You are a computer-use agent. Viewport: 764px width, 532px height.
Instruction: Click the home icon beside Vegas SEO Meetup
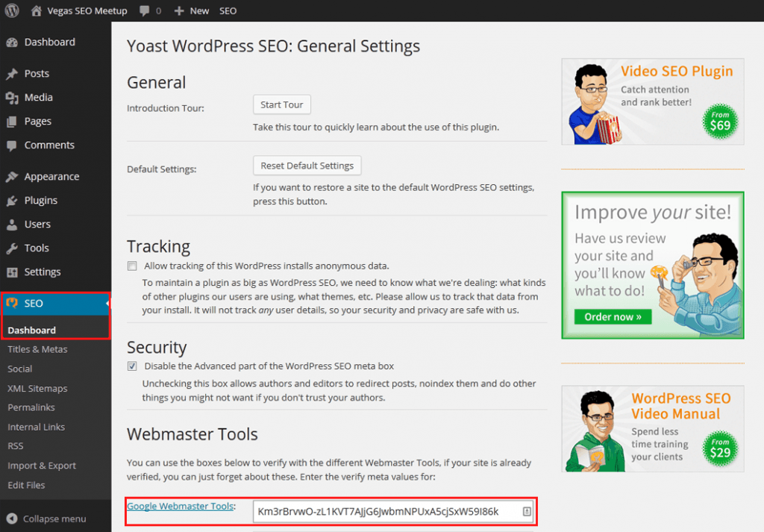tap(36, 10)
